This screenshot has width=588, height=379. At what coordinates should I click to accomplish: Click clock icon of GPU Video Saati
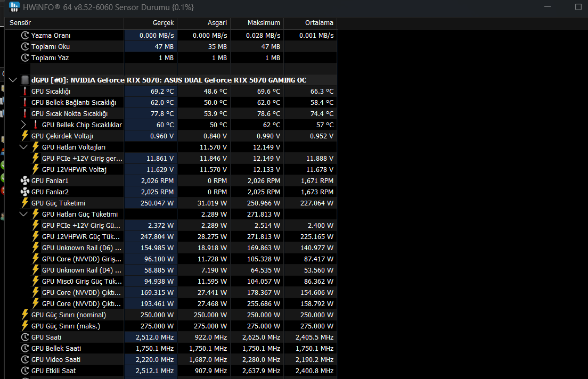[x=24, y=359]
